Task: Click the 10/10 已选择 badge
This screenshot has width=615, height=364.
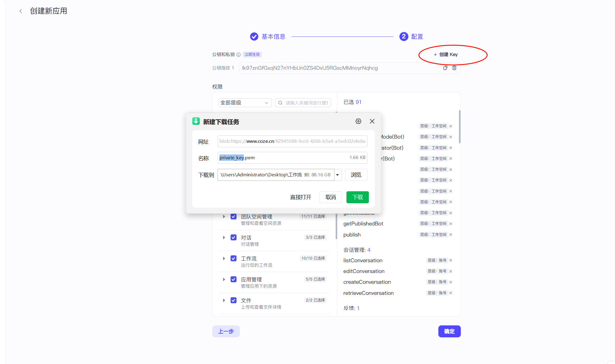Action: [x=313, y=258]
